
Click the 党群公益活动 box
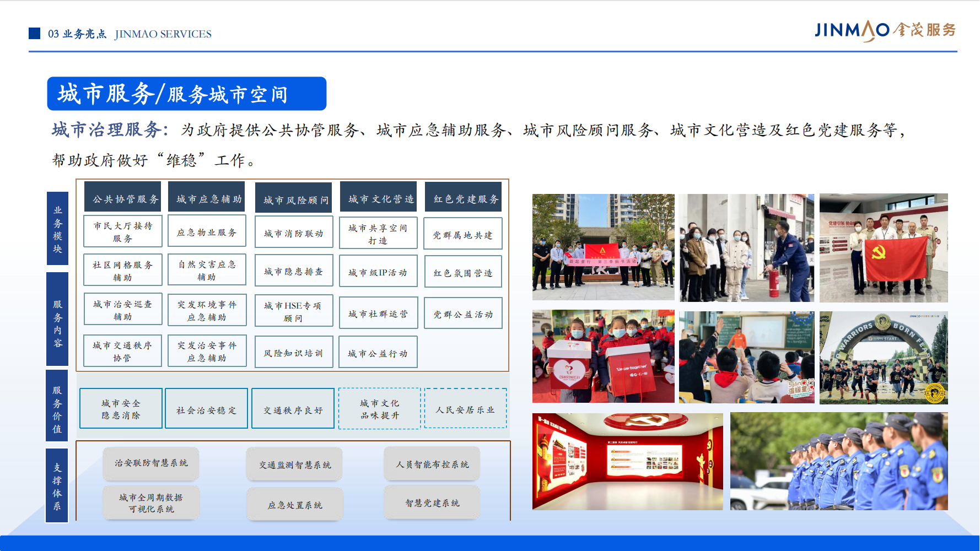pyautogui.click(x=463, y=314)
